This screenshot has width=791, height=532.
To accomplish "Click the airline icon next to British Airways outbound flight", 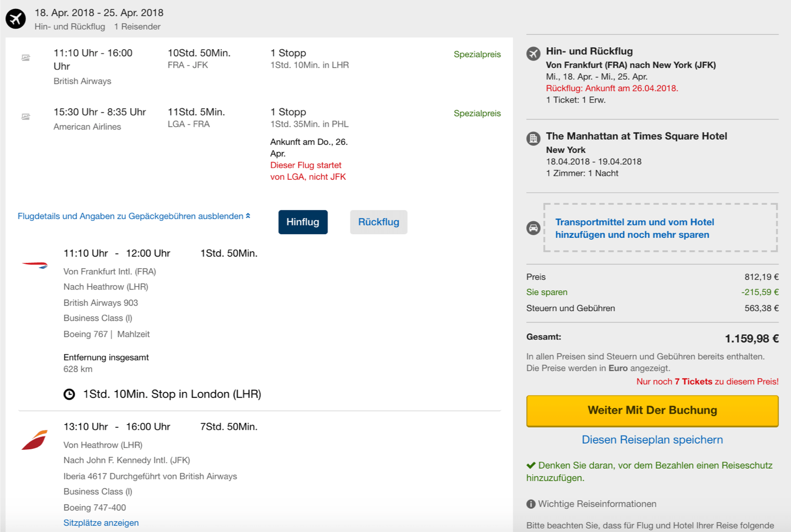I will tap(26, 58).
